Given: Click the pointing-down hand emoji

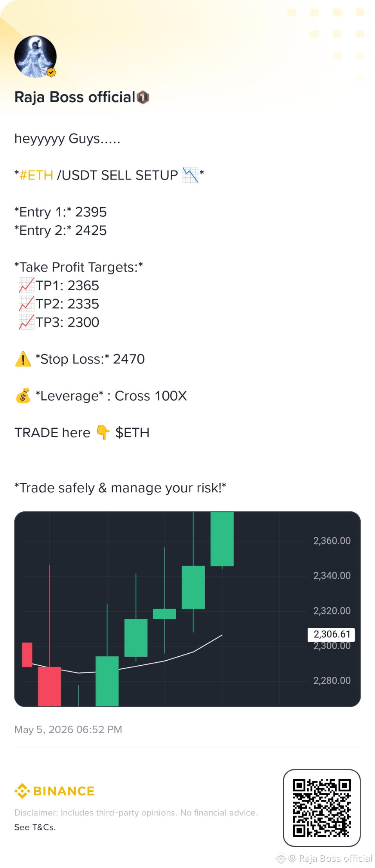Looking at the screenshot, I should [103, 432].
